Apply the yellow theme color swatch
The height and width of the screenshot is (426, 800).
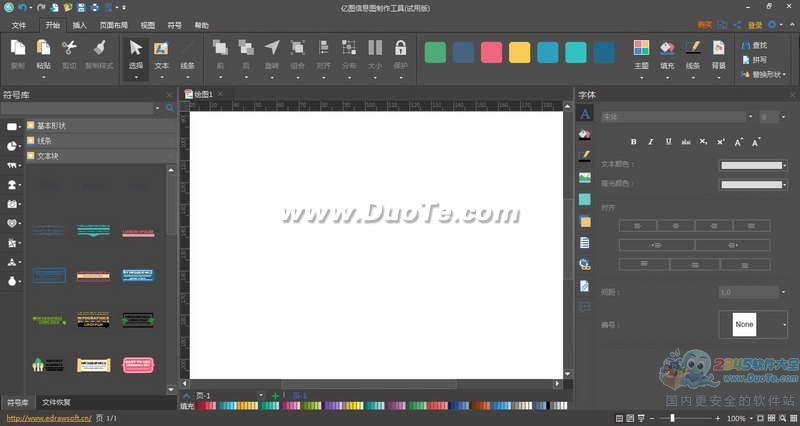[x=519, y=52]
